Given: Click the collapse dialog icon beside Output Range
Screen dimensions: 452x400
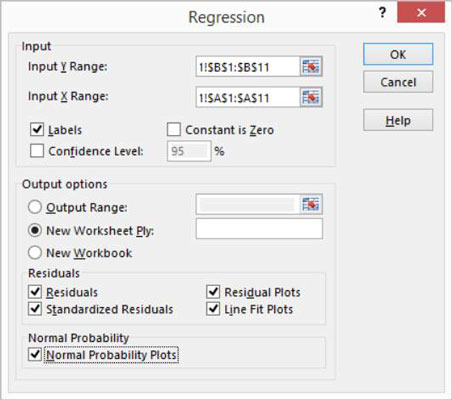Looking at the screenshot, I should tap(311, 204).
